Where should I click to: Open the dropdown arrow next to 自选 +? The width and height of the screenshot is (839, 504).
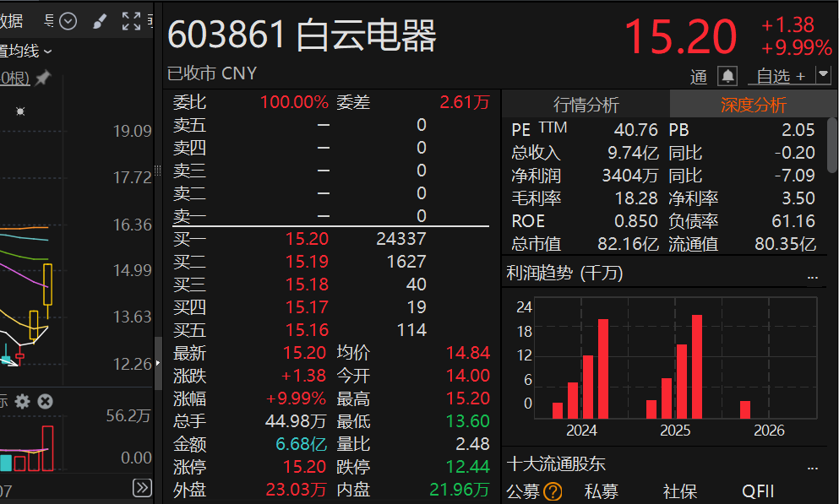click(x=824, y=75)
